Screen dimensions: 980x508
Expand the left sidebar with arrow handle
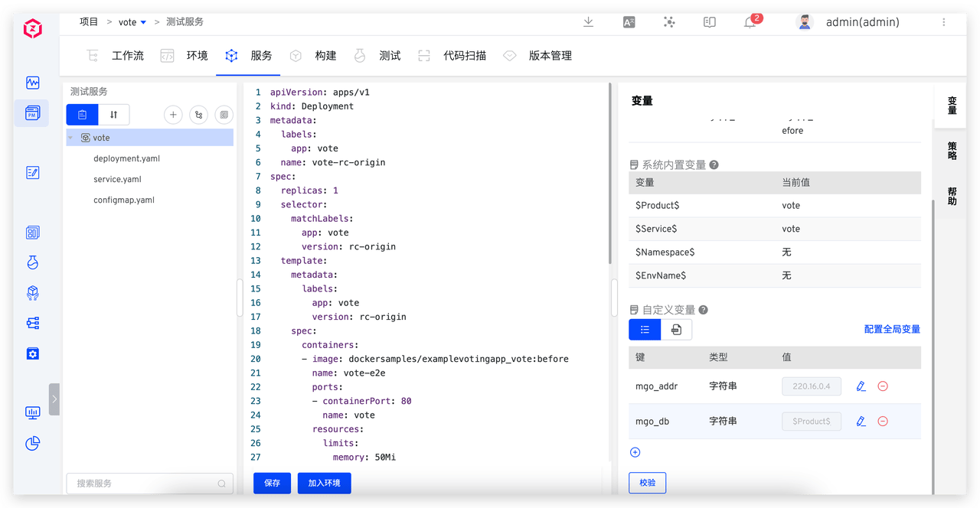[x=54, y=399]
